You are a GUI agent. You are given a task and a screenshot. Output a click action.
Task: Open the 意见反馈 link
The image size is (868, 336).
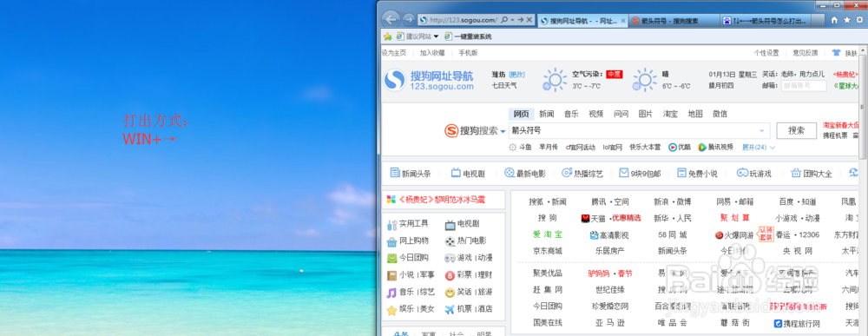[806, 53]
